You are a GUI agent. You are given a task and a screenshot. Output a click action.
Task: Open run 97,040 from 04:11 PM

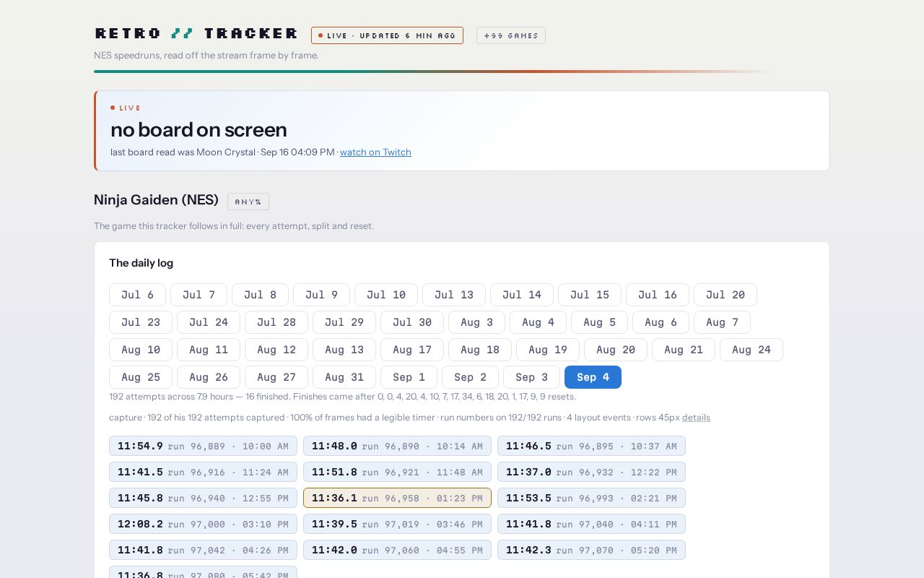coord(591,524)
